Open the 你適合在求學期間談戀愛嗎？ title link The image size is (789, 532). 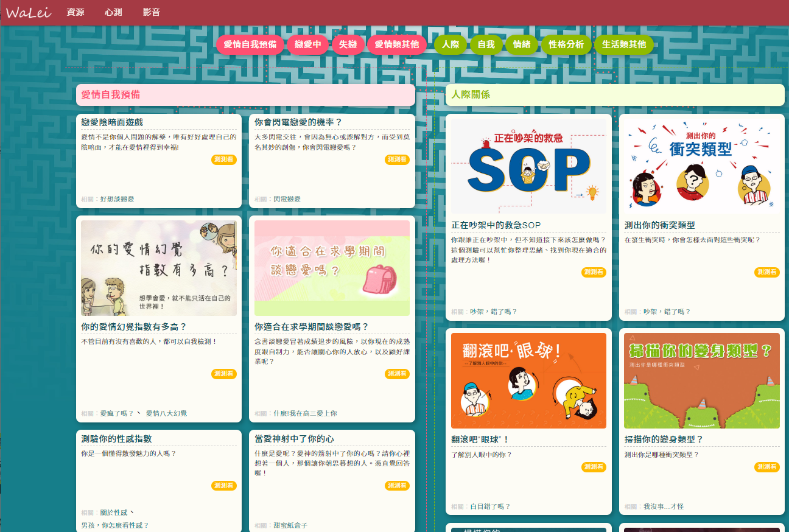coord(312,327)
